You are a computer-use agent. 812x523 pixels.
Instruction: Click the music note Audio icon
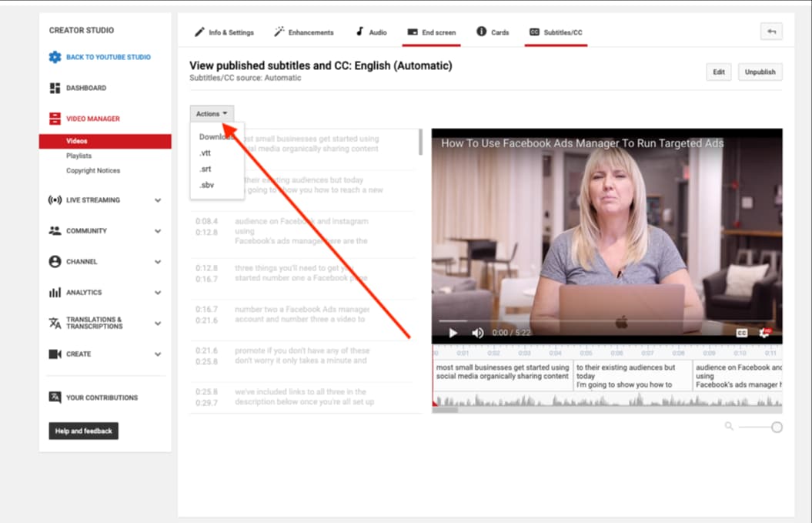pyautogui.click(x=359, y=32)
